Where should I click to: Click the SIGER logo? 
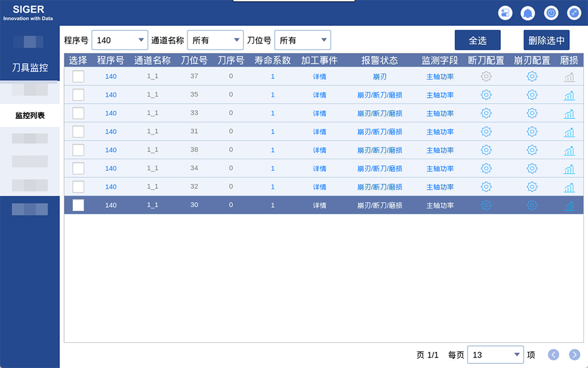28,12
